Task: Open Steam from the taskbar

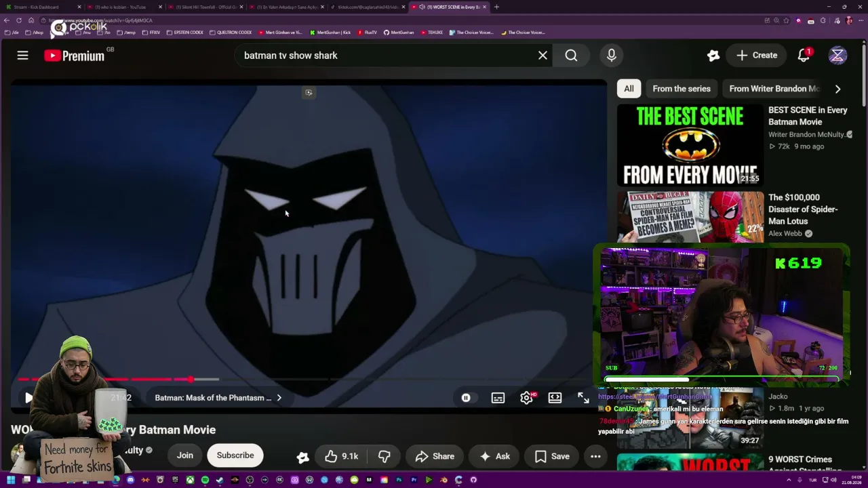Action: pos(220,480)
